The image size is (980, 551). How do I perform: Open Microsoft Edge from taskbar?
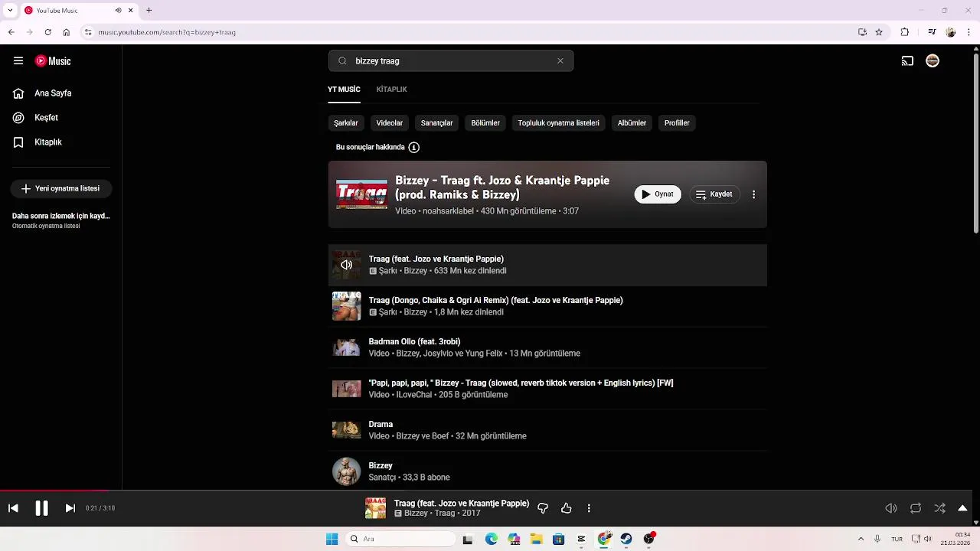pos(491,539)
